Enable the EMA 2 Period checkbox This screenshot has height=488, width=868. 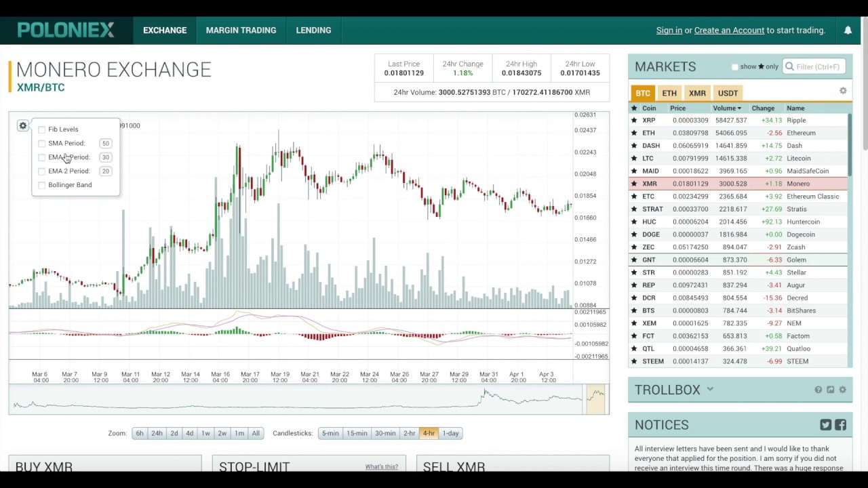click(x=42, y=171)
